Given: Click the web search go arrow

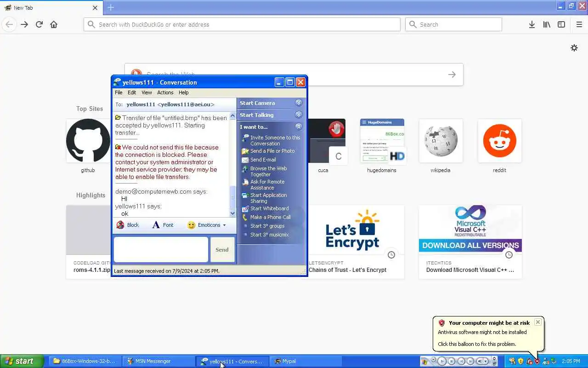Looking at the screenshot, I should (452, 75).
